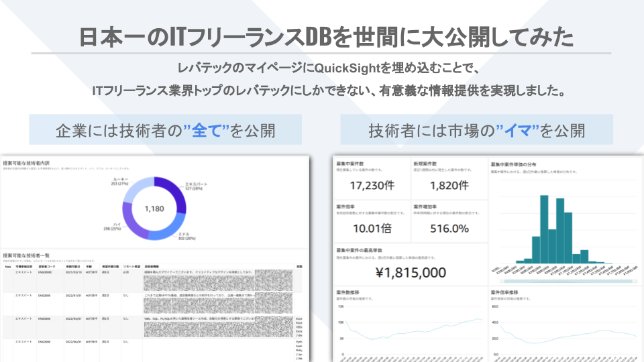Image resolution: width=644 pixels, height=362 pixels.
Task: Click the 案件倍率推移 chart title
Action: (504, 293)
